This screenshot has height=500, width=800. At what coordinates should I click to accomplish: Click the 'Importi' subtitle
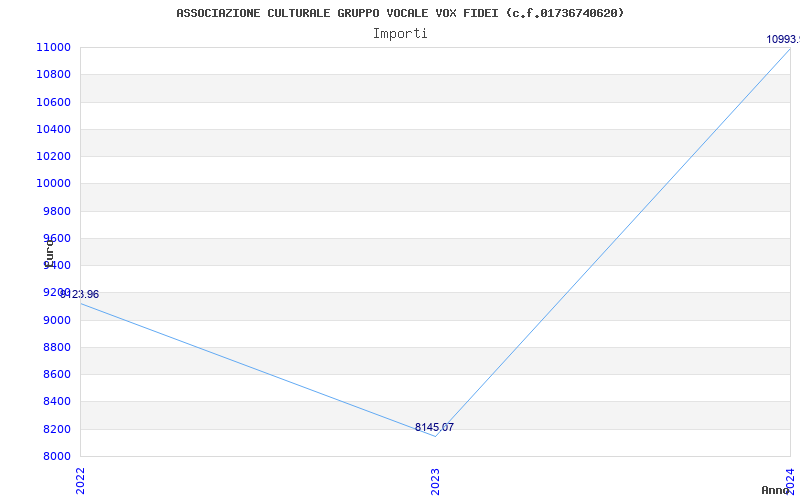400,34
